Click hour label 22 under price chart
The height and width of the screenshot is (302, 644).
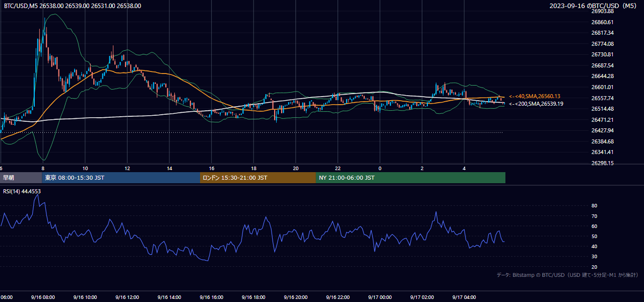[x=338, y=168]
